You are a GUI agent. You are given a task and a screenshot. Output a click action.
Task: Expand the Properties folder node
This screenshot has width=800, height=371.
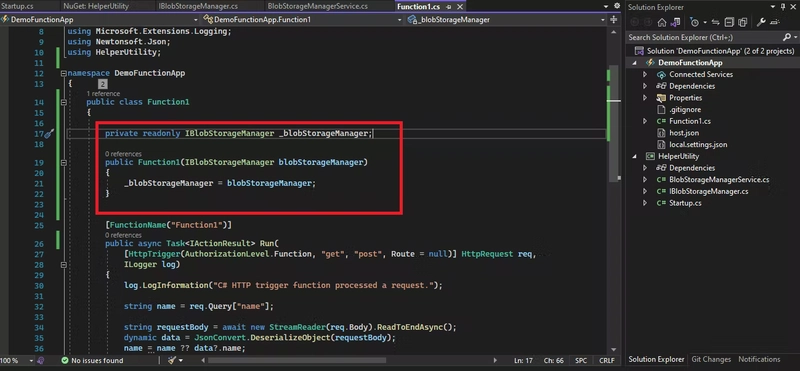[645, 97]
